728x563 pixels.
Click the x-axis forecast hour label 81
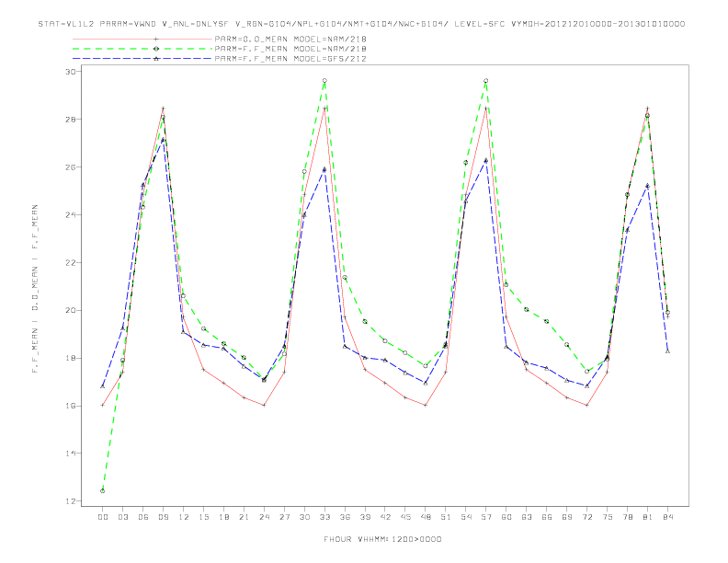(x=648, y=517)
